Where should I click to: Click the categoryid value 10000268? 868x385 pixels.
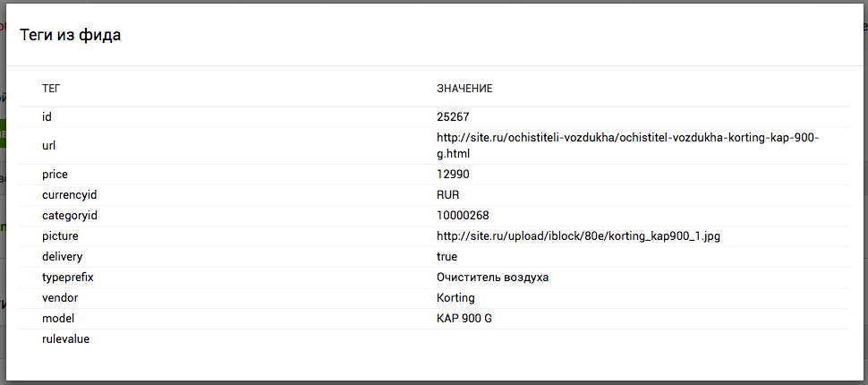pyautogui.click(x=463, y=216)
